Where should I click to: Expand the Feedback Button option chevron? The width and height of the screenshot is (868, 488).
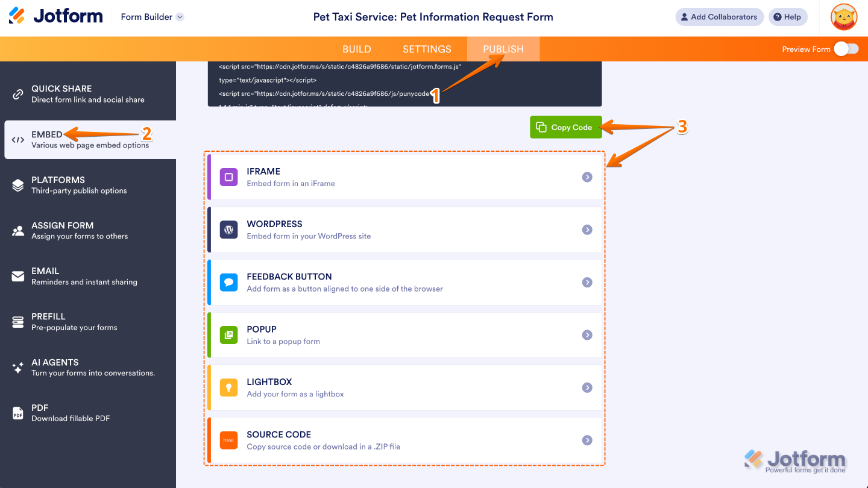(x=587, y=282)
